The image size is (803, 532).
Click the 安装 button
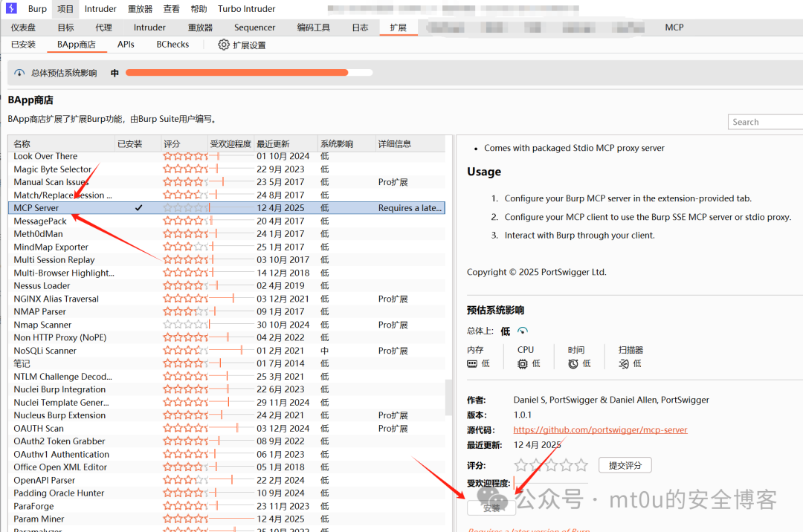491,508
